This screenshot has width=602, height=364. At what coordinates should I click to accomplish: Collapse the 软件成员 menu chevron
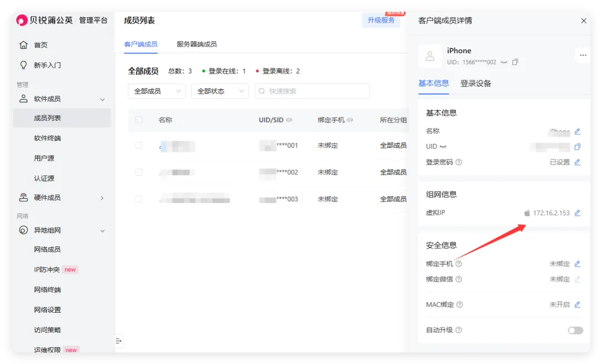coord(103,99)
